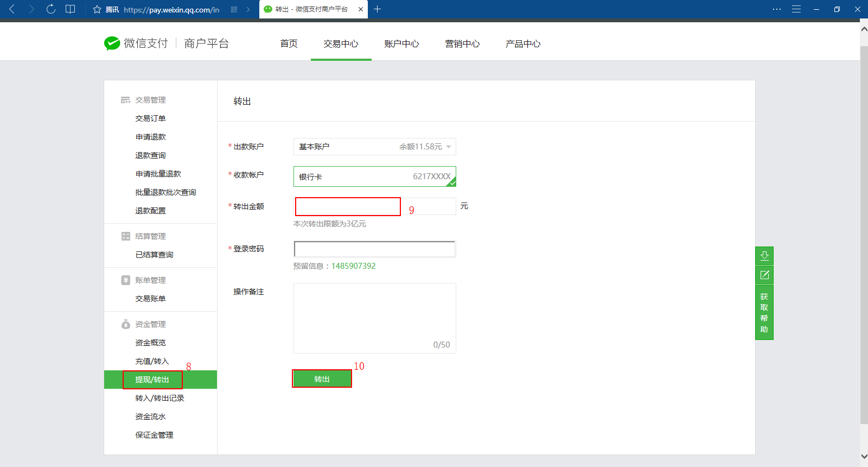Open 保证金管理 in sidebar
The image size is (868, 467).
[x=154, y=435]
